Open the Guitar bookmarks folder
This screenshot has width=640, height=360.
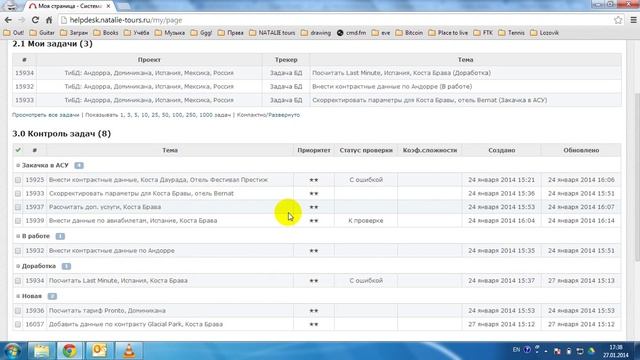(x=42, y=33)
